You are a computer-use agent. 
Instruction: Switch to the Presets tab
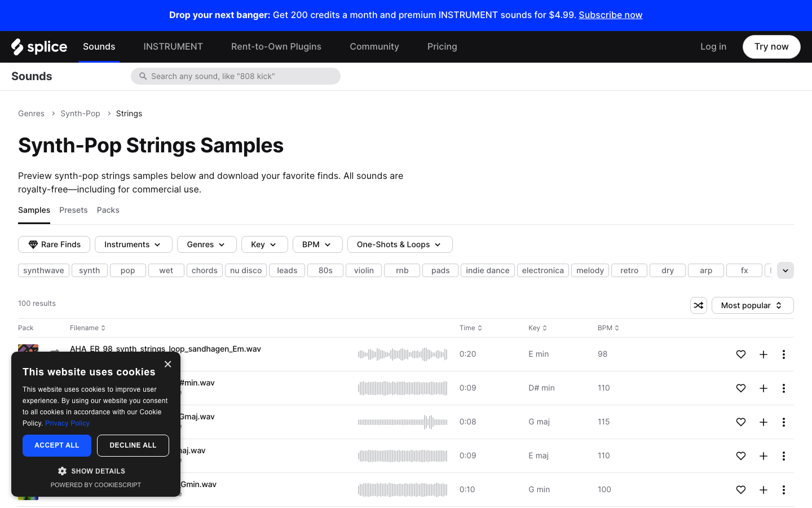point(73,210)
